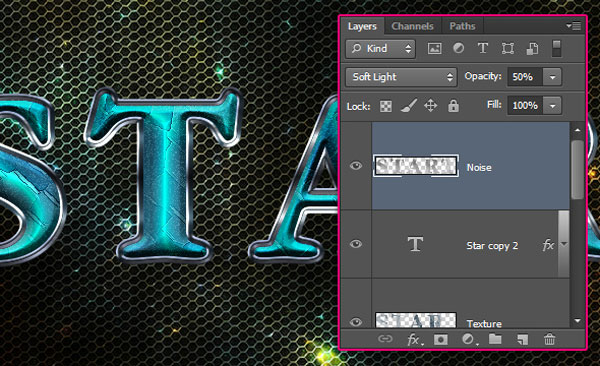Toggle layer filtering switch on or off
The image size is (600, 366).
tap(557, 49)
